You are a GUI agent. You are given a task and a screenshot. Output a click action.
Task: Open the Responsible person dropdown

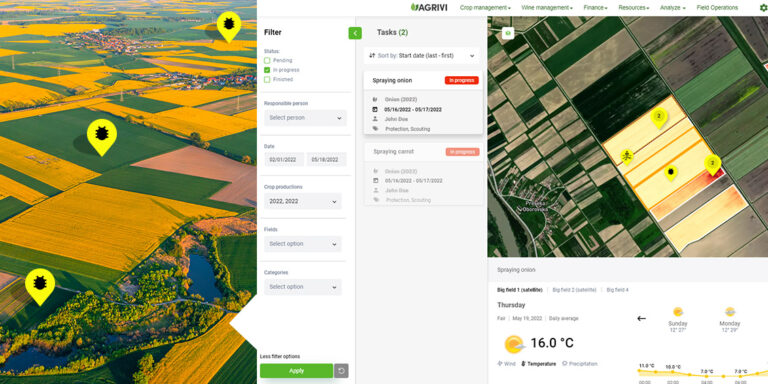pos(305,118)
